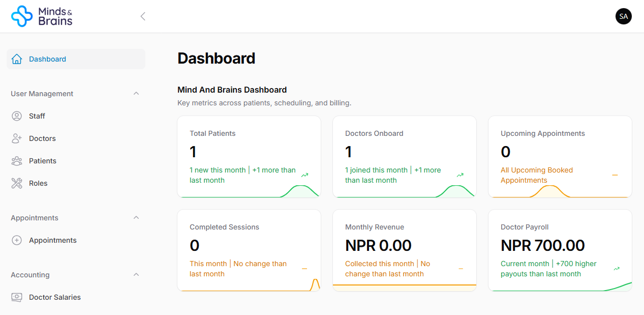Click the Appointments plus-circle icon

click(17, 240)
